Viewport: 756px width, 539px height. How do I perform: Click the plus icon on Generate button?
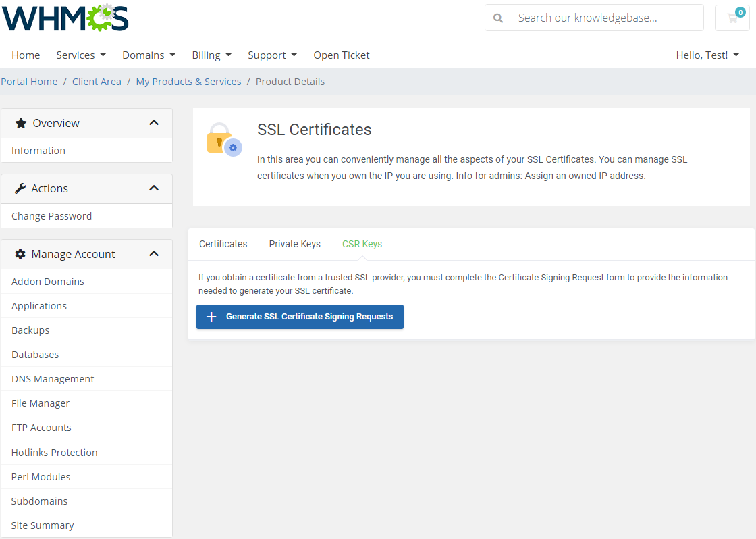[211, 317]
